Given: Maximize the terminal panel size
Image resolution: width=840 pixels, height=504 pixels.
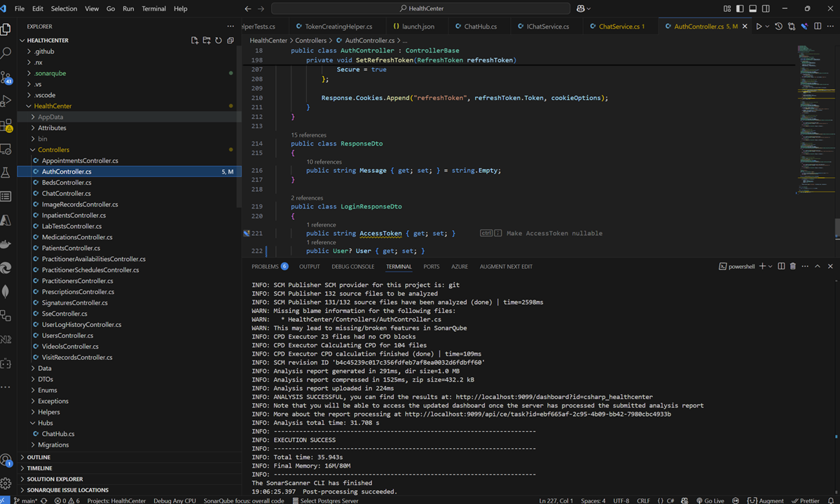Looking at the screenshot, I should [x=818, y=267].
